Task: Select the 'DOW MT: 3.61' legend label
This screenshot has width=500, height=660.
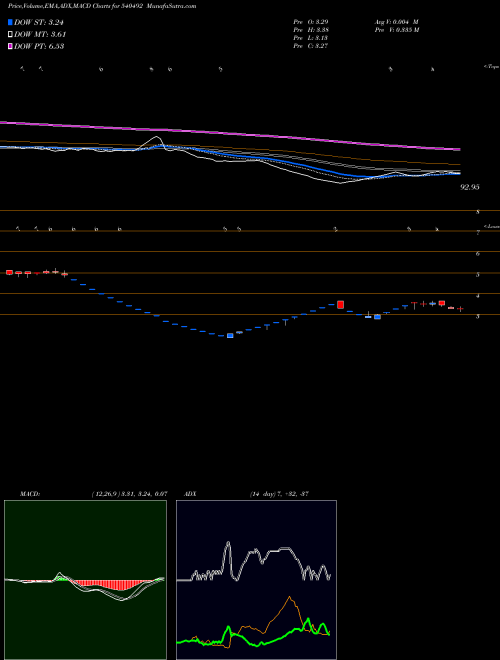Action: tap(40, 35)
